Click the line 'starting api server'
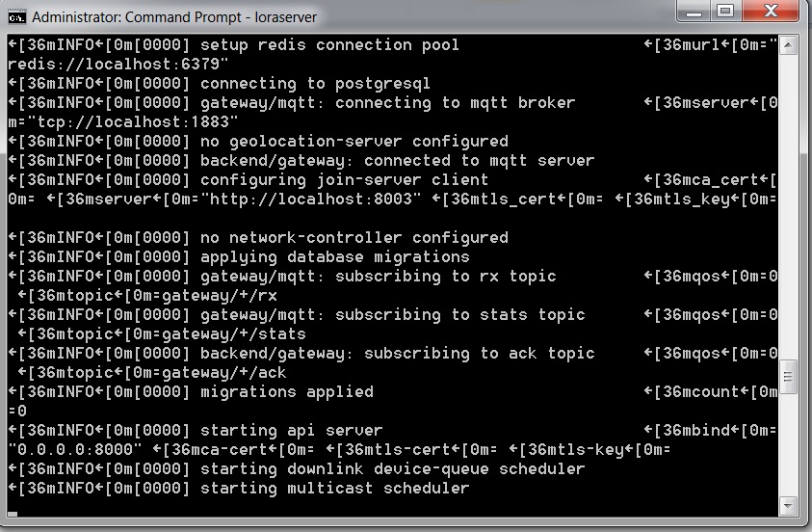 [x=291, y=431]
